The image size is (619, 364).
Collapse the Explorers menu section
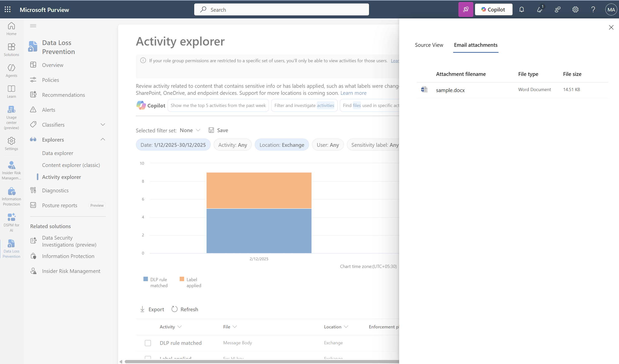[103, 140]
